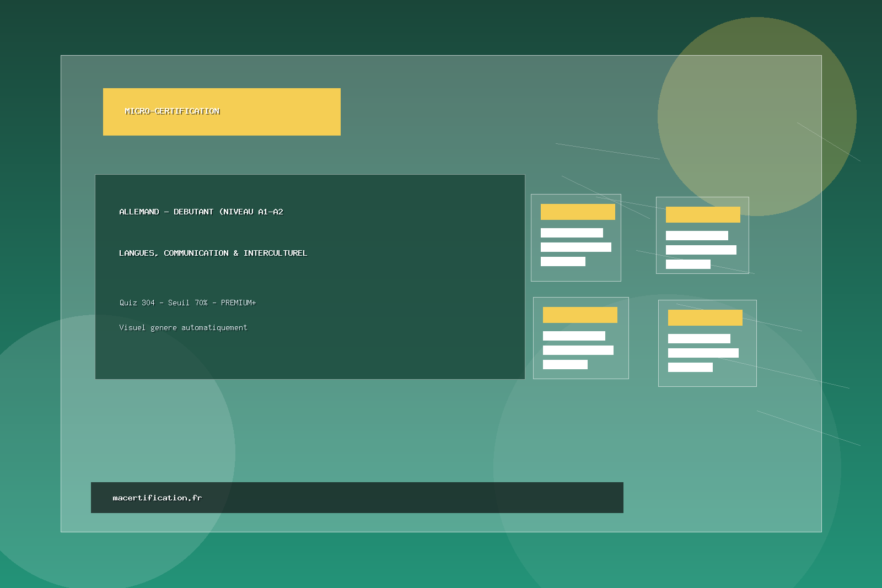Click the longest white bar in bottom-left card
The height and width of the screenshot is (588, 882).
(x=578, y=350)
